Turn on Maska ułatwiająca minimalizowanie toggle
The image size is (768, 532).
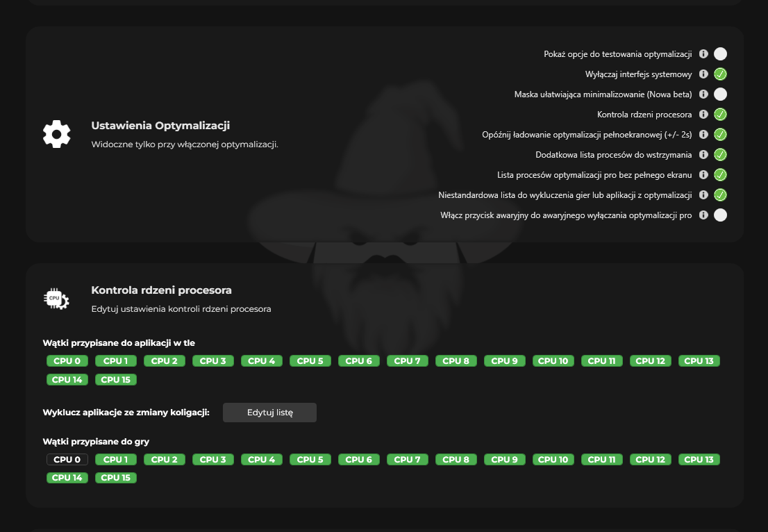[x=720, y=94]
